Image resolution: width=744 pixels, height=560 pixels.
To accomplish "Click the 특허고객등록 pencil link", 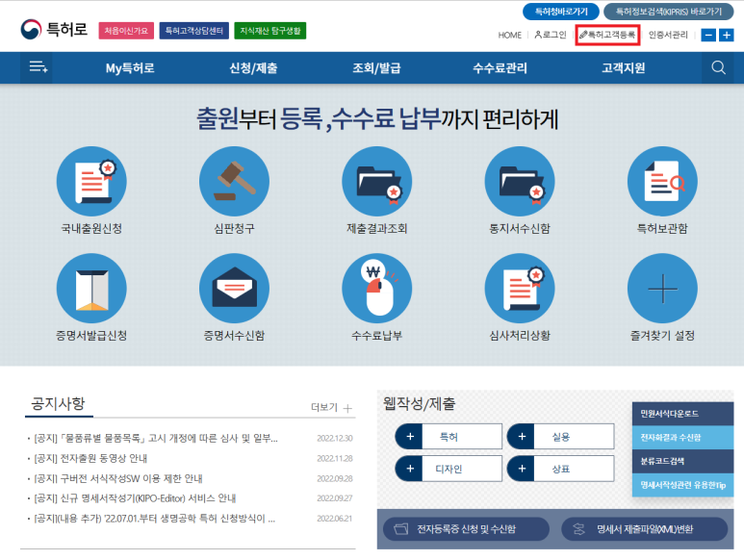I will click(x=607, y=35).
